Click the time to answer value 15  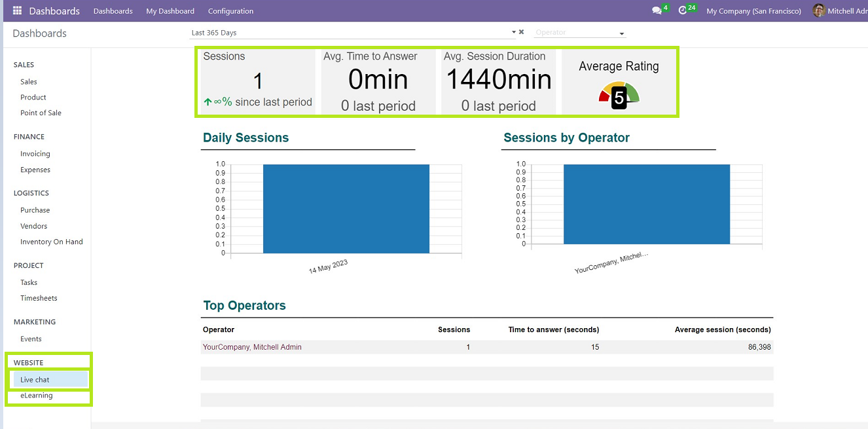click(x=595, y=347)
